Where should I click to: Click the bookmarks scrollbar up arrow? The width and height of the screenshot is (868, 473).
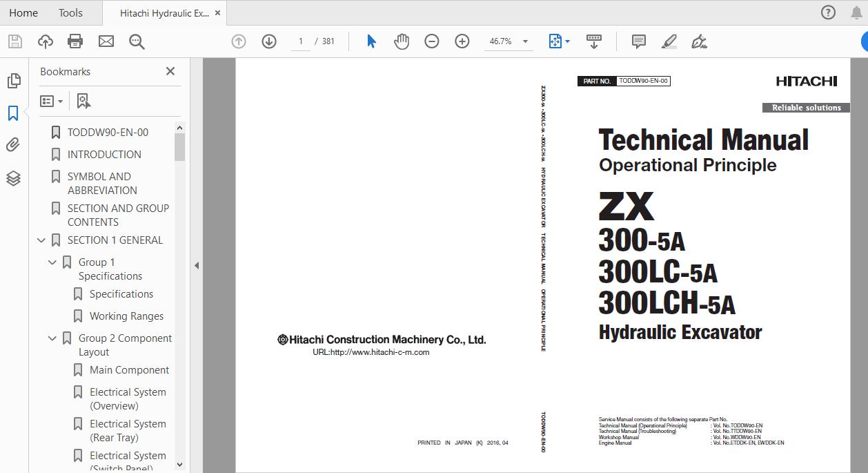tap(180, 128)
